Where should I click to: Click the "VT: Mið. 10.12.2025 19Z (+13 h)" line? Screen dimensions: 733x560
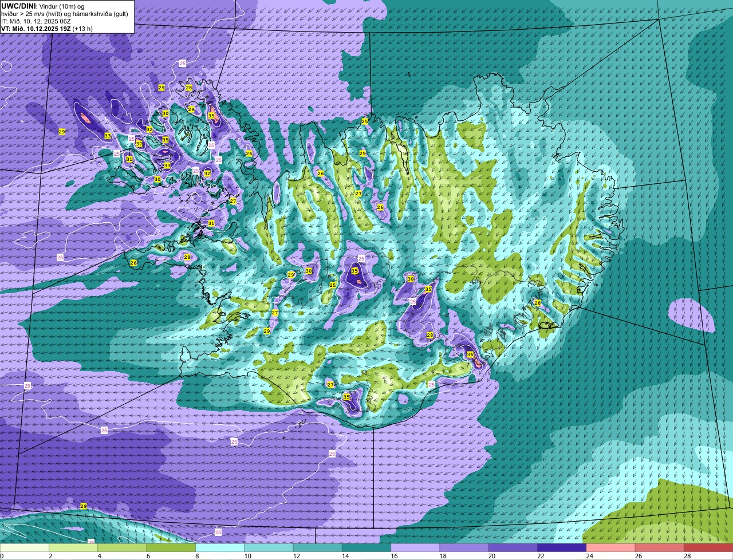coord(47,29)
